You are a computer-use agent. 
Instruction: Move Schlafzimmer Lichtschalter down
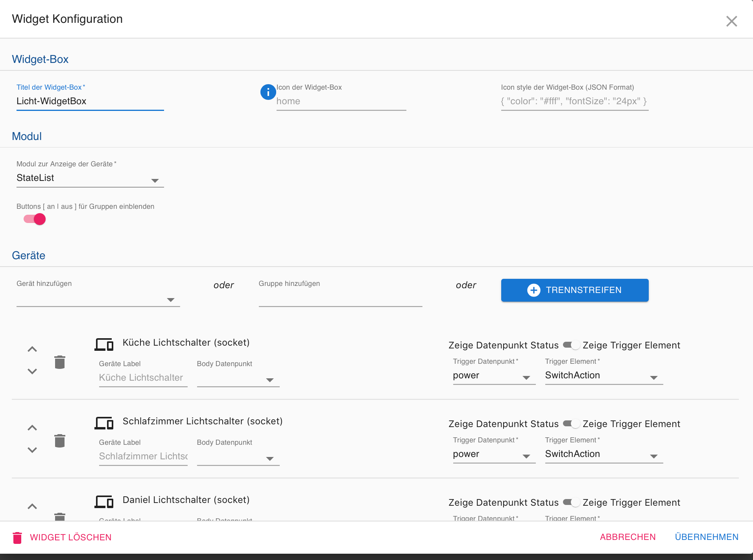pyautogui.click(x=32, y=449)
